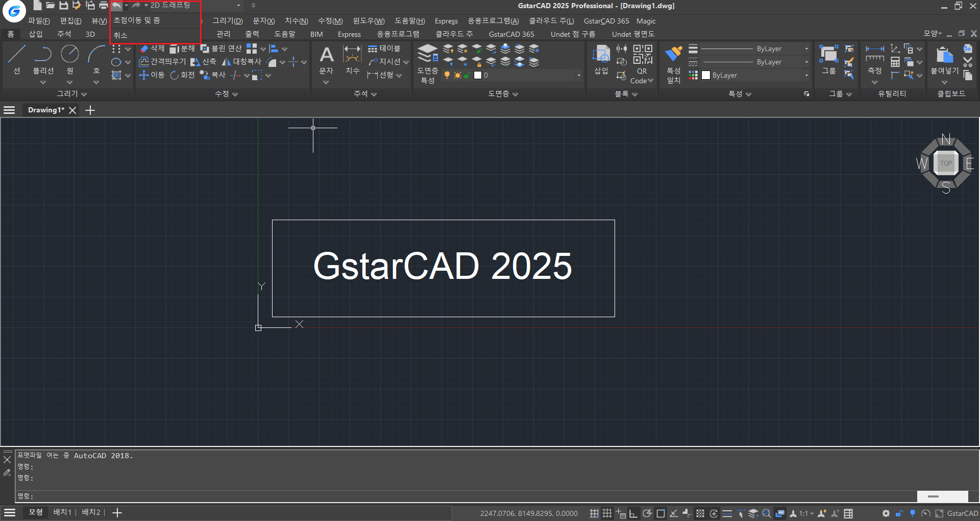
Task: Click the Table (테이블) tool
Action: 384,49
